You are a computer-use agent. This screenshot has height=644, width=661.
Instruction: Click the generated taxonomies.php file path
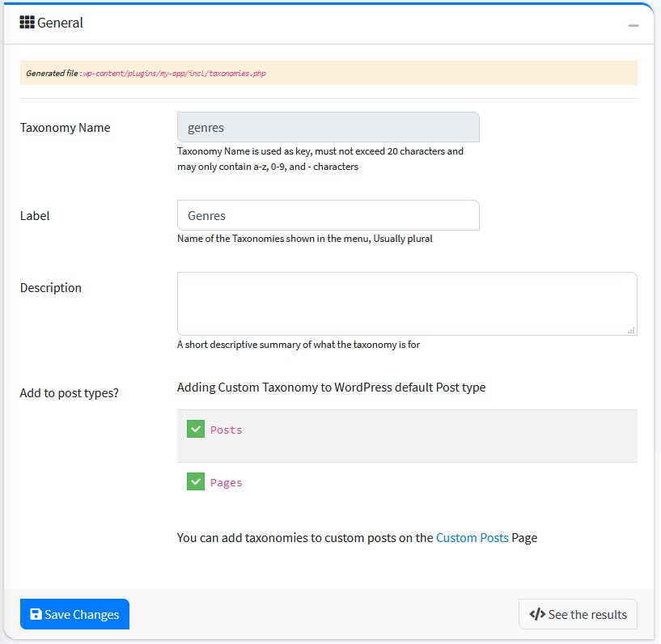[x=175, y=73]
